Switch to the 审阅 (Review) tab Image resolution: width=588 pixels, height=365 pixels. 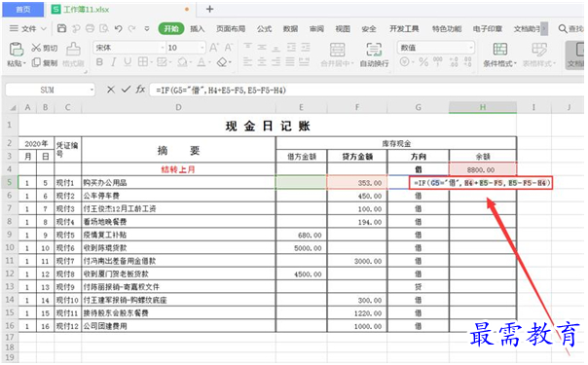click(316, 28)
